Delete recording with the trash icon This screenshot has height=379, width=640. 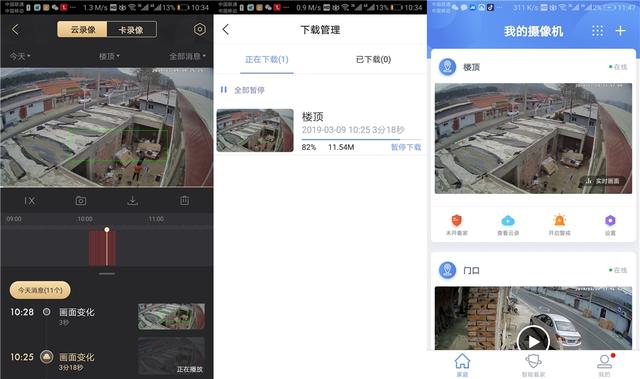(x=184, y=200)
